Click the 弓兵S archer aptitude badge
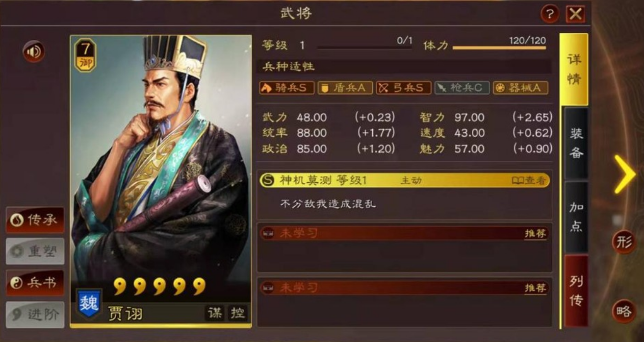 tap(404, 88)
